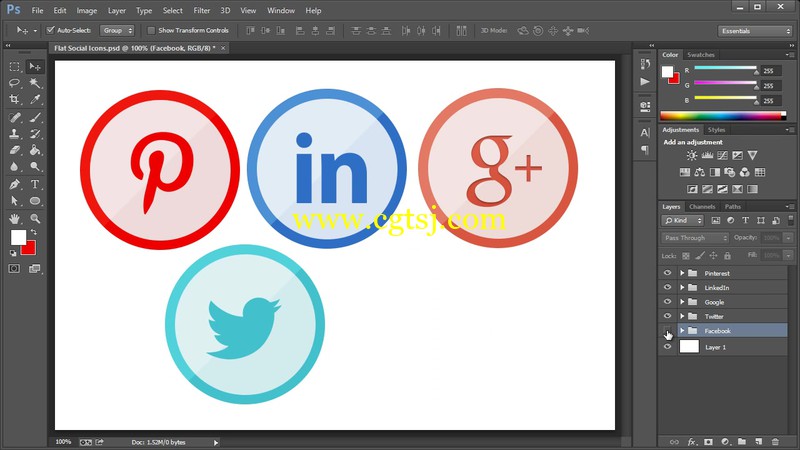Add a layer style with fx icon
Screen dimensions: 800x450
pos(691,442)
